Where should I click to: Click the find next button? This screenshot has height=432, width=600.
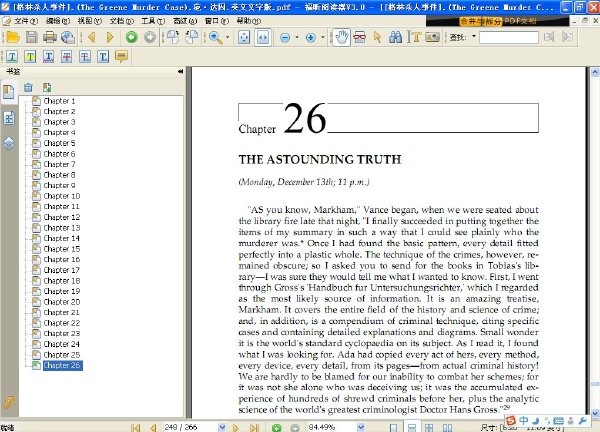point(567,37)
